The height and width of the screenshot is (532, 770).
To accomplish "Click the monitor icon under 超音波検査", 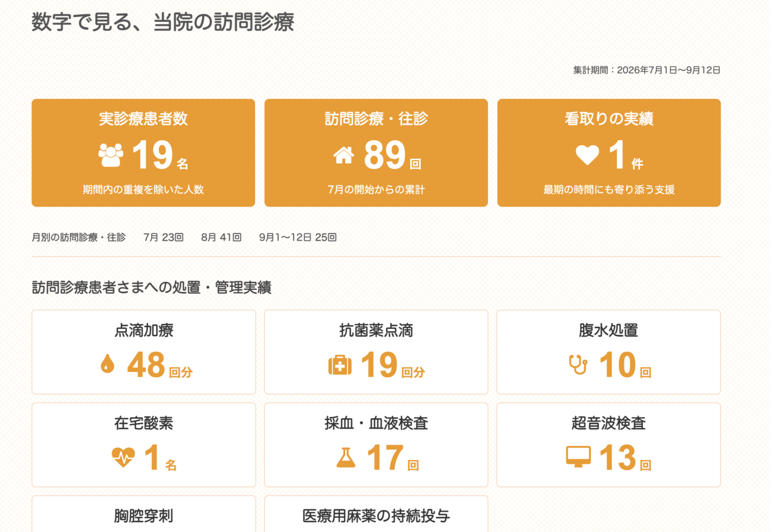I will pyautogui.click(x=579, y=457).
